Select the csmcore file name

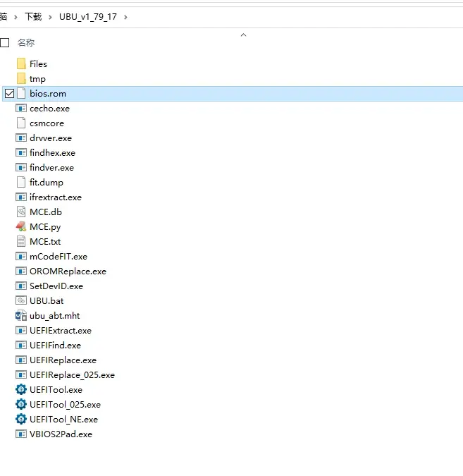click(x=47, y=123)
